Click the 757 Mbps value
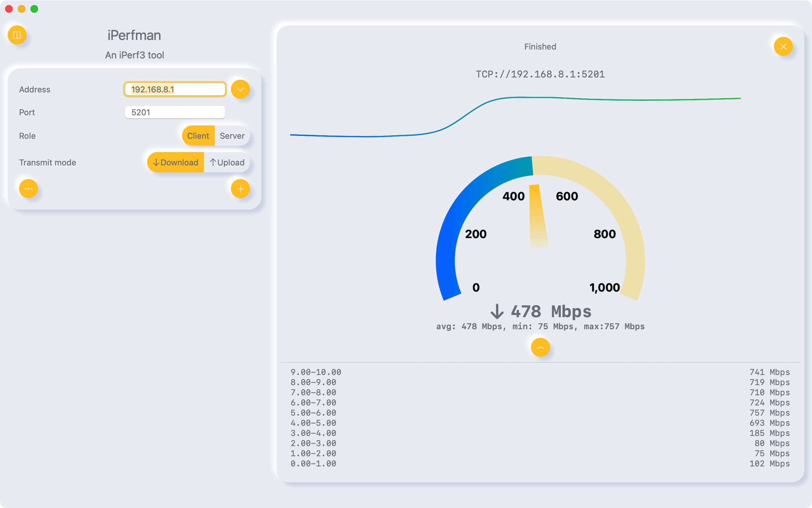 tap(770, 412)
